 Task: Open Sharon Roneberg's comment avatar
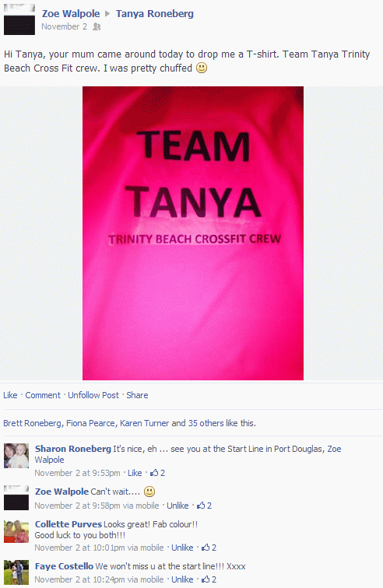pos(16,456)
